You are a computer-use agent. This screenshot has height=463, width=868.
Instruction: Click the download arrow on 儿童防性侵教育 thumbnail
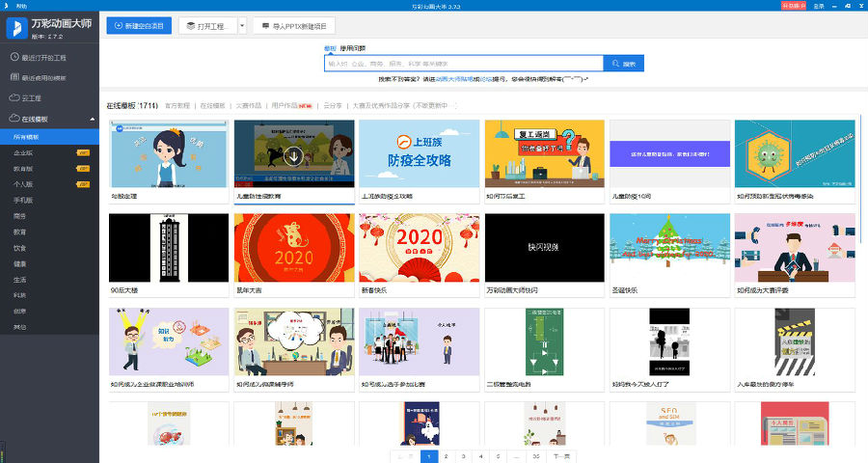point(293,154)
